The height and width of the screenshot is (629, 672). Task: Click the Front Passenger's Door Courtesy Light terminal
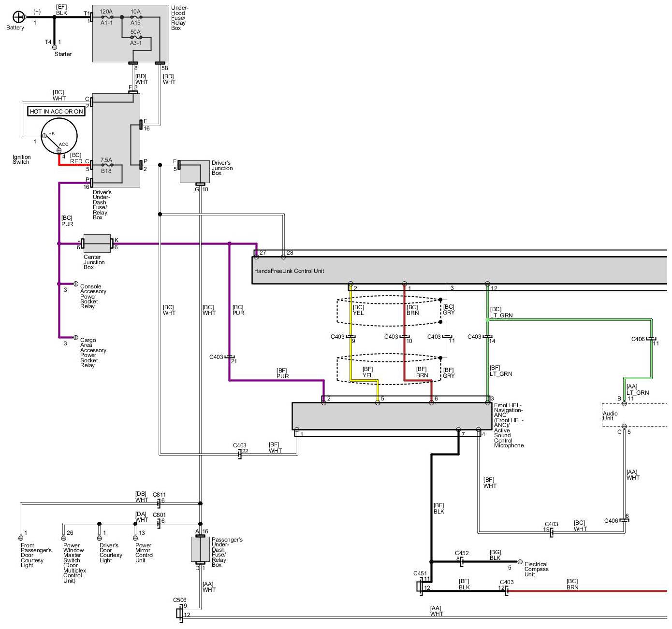click(21, 538)
